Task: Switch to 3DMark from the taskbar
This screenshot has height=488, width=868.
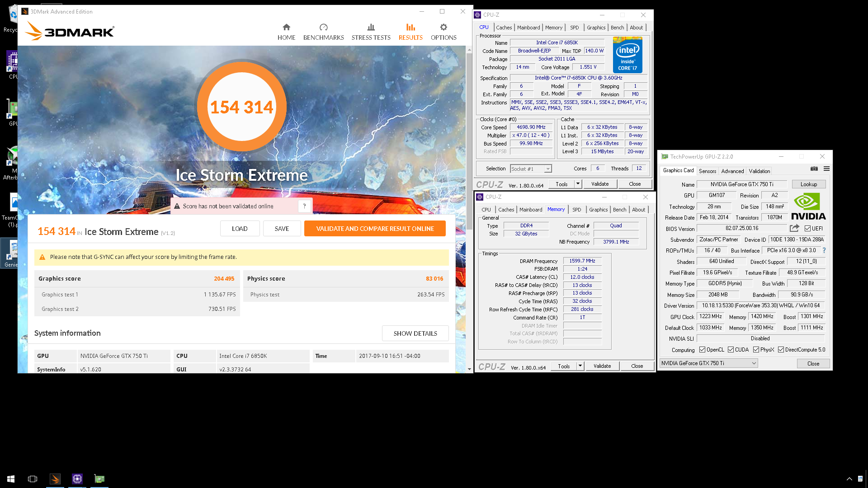Action: (55, 479)
